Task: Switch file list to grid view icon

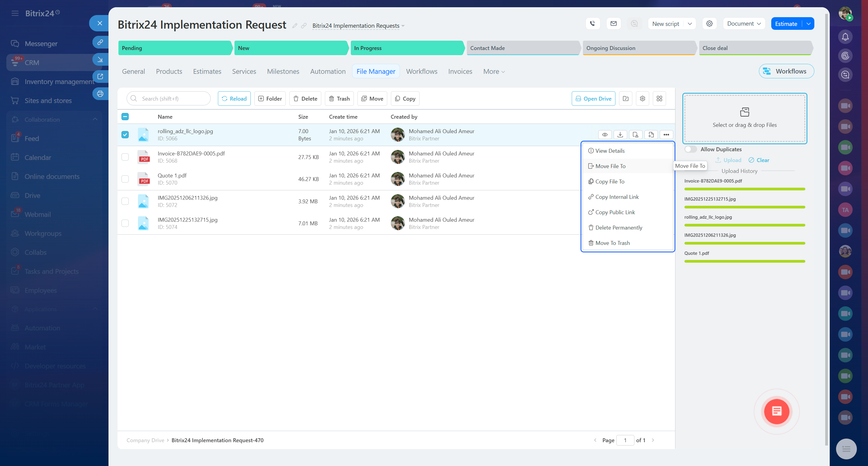Action: coord(659,99)
